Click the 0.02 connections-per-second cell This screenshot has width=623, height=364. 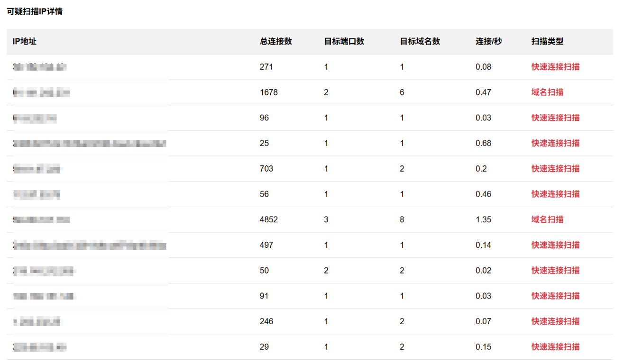point(483,270)
